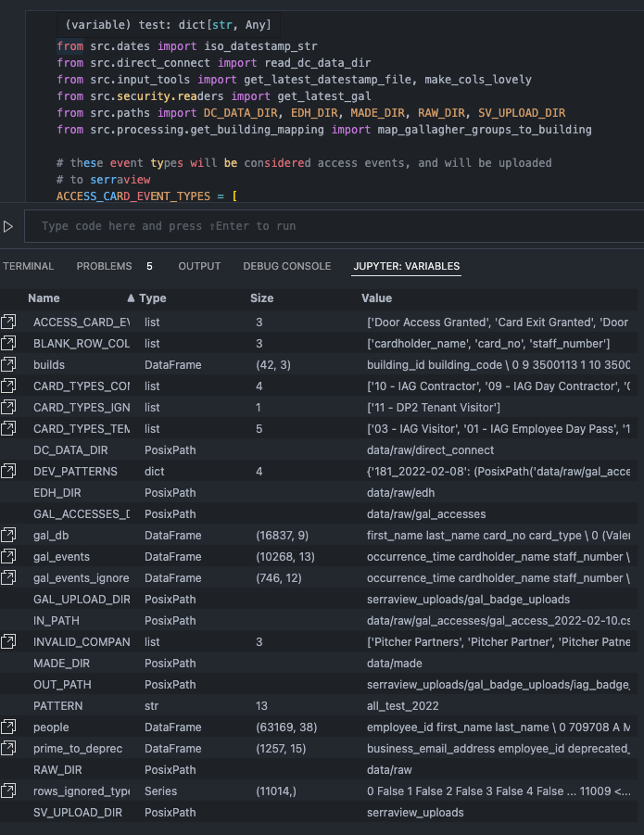Screen dimensions: 644x835
Task: Switch to the TERMINAL tab
Action: click(x=28, y=266)
